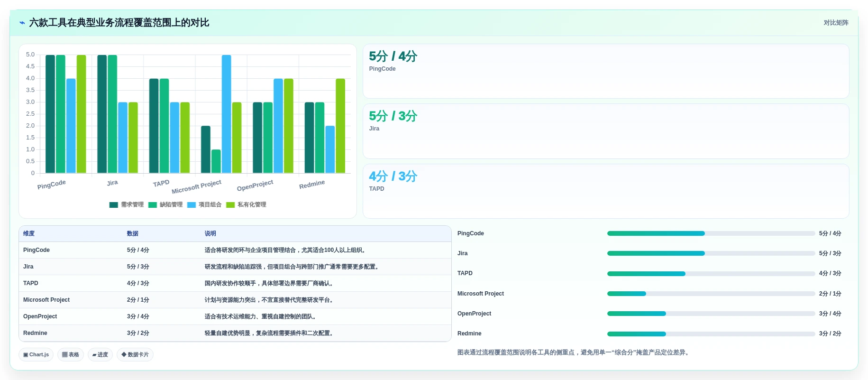Viewport: 868px width, 380px height.
Task: Click the Microsoft Project progress bar
Action: click(x=711, y=294)
